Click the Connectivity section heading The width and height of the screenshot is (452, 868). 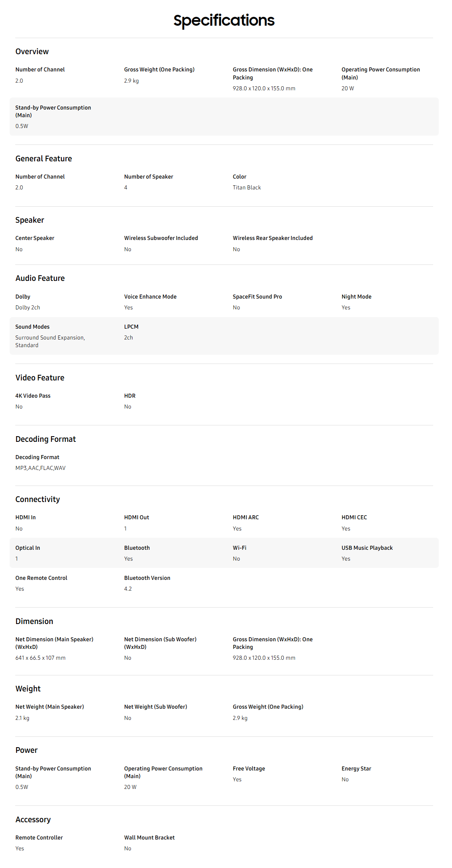[38, 499]
